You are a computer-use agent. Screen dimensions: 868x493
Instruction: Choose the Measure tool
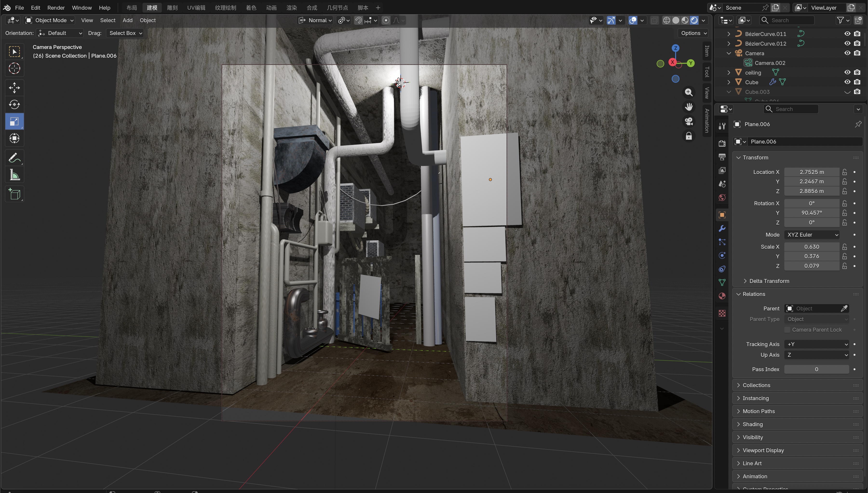14,175
